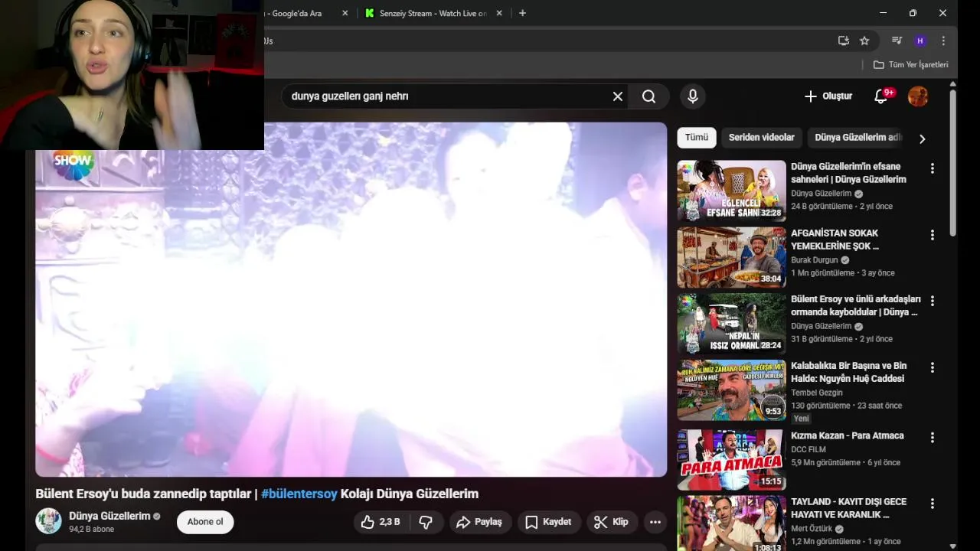980x551 pixels.
Task: Open options for efsane sahneleri video
Action: click(932, 168)
